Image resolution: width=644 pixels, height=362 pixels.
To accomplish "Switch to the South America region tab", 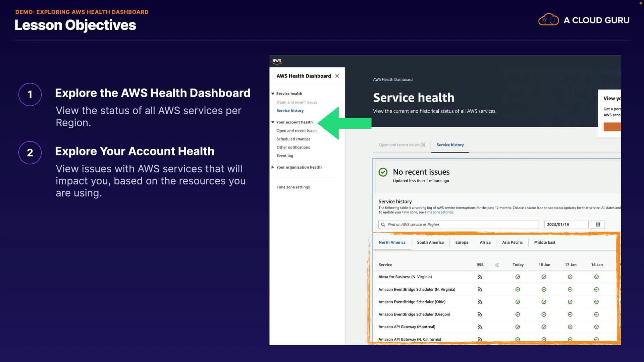I will pyautogui.click(x=430, y=242).
